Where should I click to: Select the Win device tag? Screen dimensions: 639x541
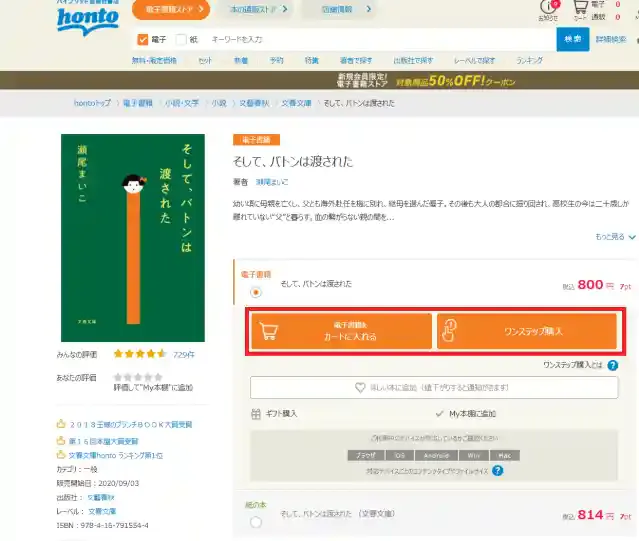(474, 455)
